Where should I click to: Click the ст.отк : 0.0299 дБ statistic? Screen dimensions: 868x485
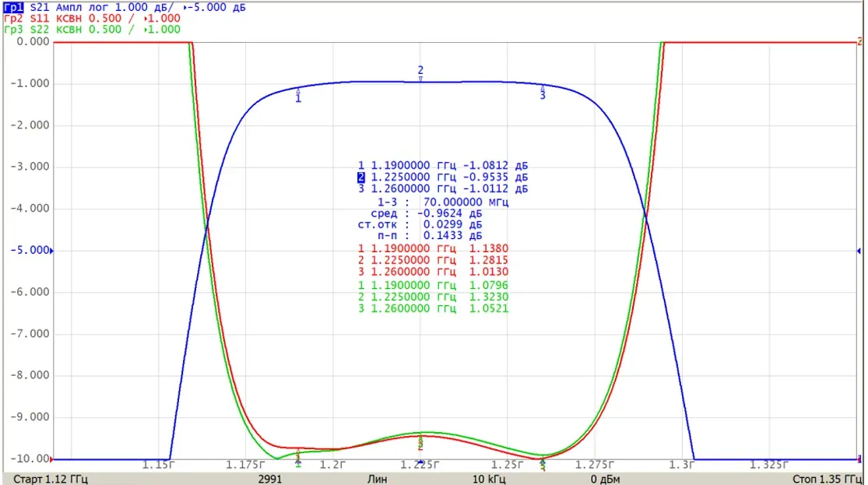pos(420,224)
